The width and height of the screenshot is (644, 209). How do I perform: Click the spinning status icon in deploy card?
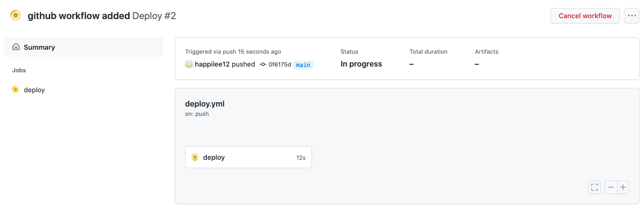[195, 157]
